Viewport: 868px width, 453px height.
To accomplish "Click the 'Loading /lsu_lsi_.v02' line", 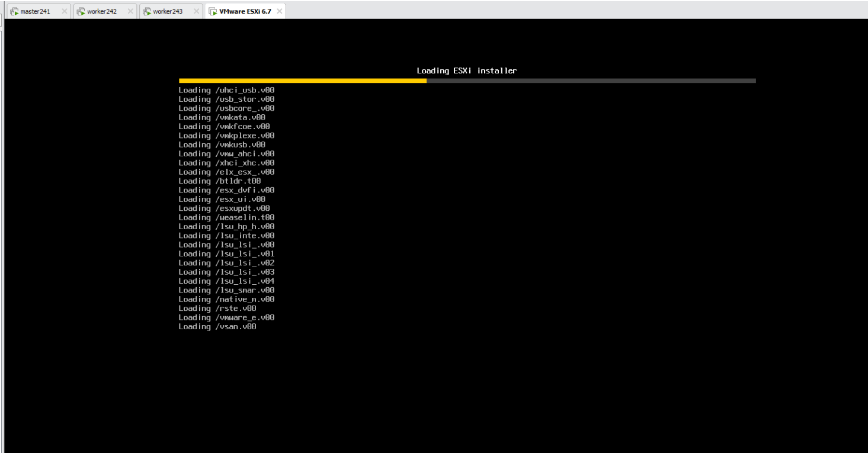I will [x=226, y=262].
